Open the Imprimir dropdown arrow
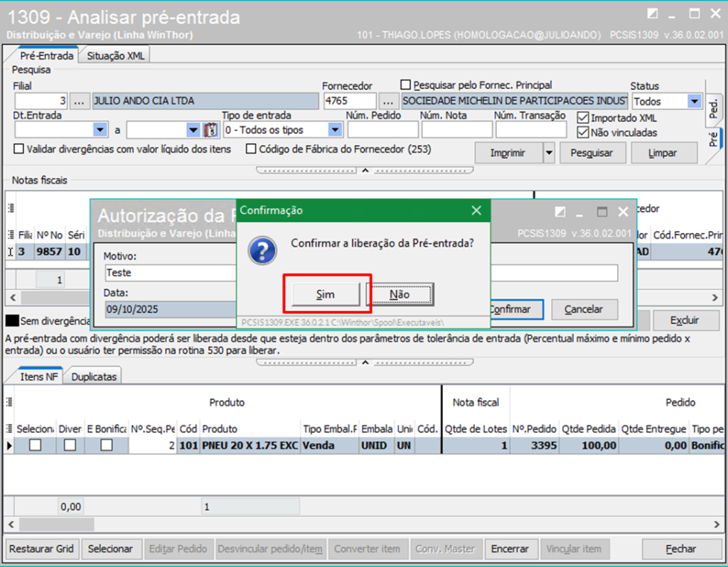 pos(547,153)
